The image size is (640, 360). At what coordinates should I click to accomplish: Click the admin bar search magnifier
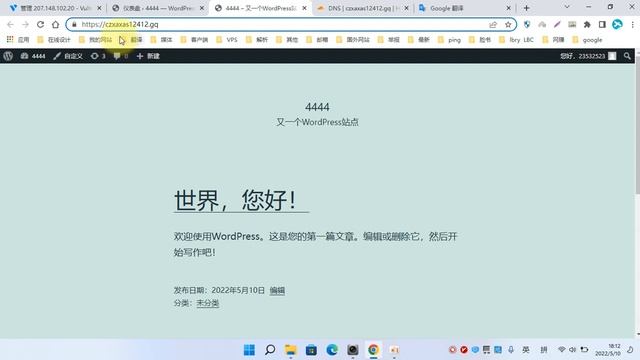pos(627,56)
